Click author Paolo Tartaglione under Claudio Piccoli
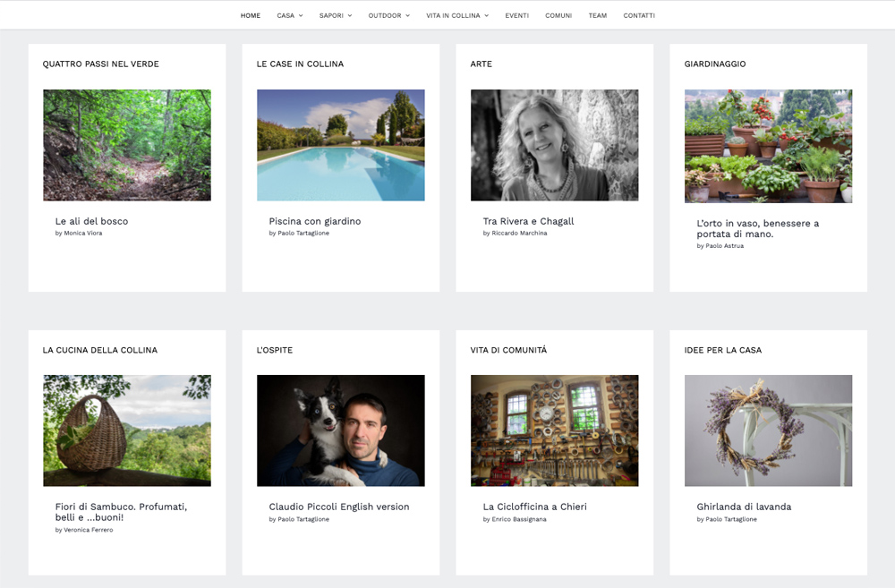Viewport: 895px width, 588px height. [x=303, y=519]
